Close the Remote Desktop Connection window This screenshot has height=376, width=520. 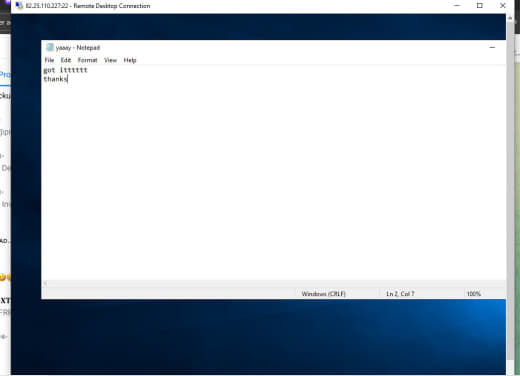[x=503, y=6]
